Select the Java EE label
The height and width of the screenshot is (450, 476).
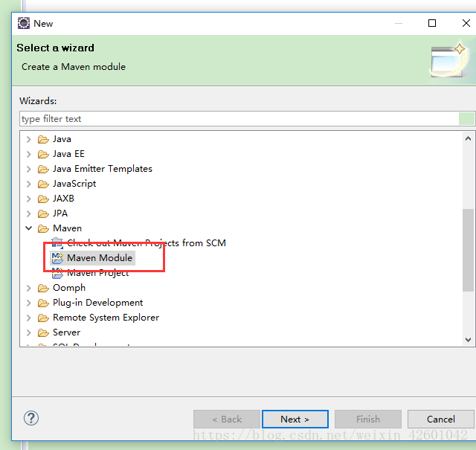[x=68, y=154]
